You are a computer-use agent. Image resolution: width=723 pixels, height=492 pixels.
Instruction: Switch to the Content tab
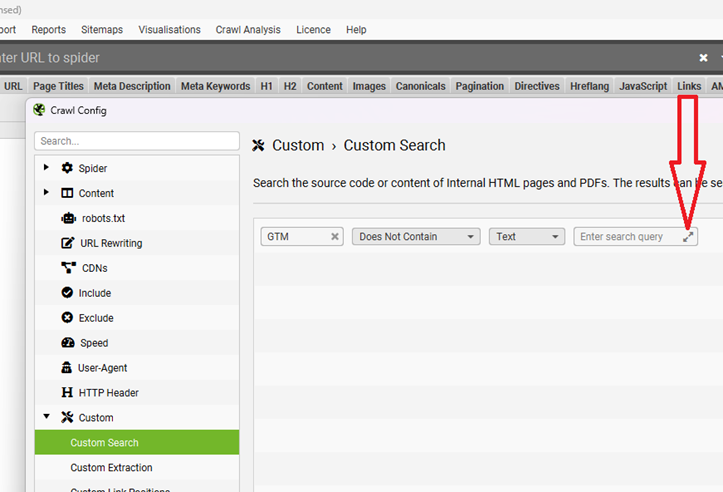(325, 86)
